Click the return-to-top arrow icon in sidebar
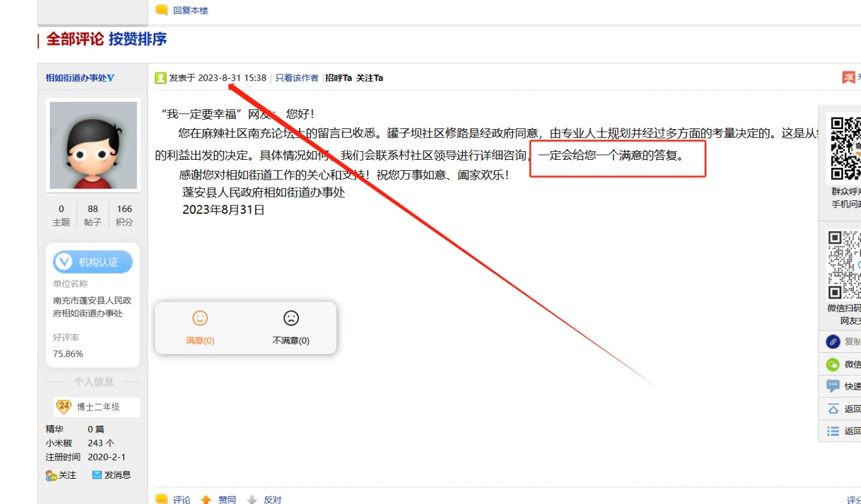861x504 pixels. click(x=833, y=409)
